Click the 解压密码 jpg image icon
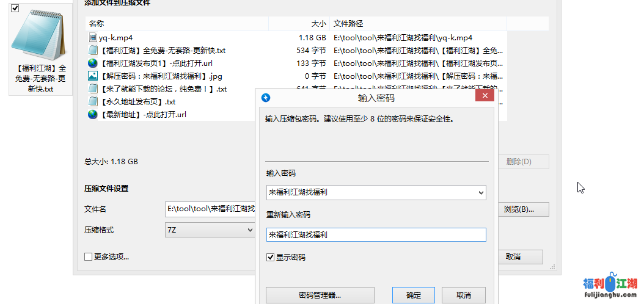This screenshot has height=304, width=644. (x=93, y=76)
